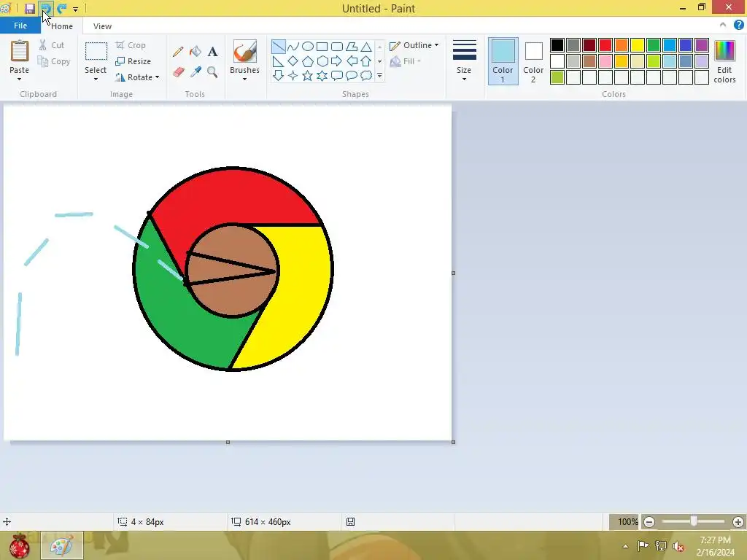The height and width of the screenshot is (560, 747).
Task: Open the Action Center flag icon
Action: [x=642, y=545]
